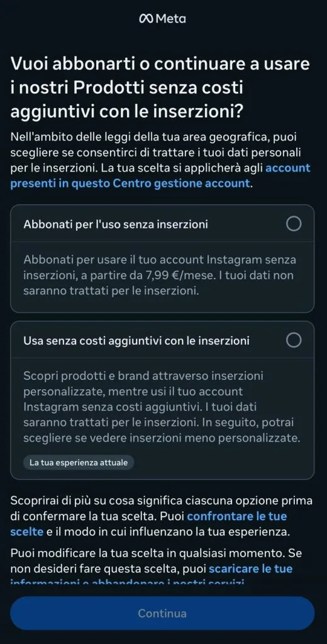Viewport: 327px width, 644px height.
Task: Click the Meta infinity symbol icon
Action: pos(147,19)
